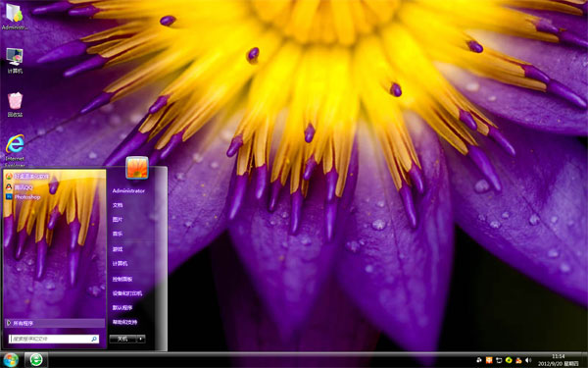Open 控制面板 in the Start menu
This screenshot has width=588, height=368.
[x=122, y=279]
